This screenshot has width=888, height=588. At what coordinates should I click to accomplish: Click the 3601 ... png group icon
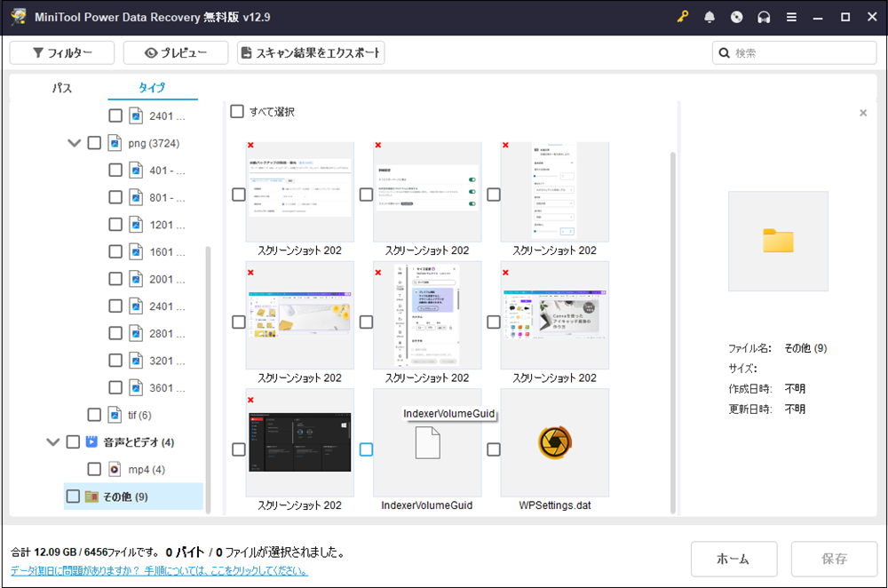136,388
